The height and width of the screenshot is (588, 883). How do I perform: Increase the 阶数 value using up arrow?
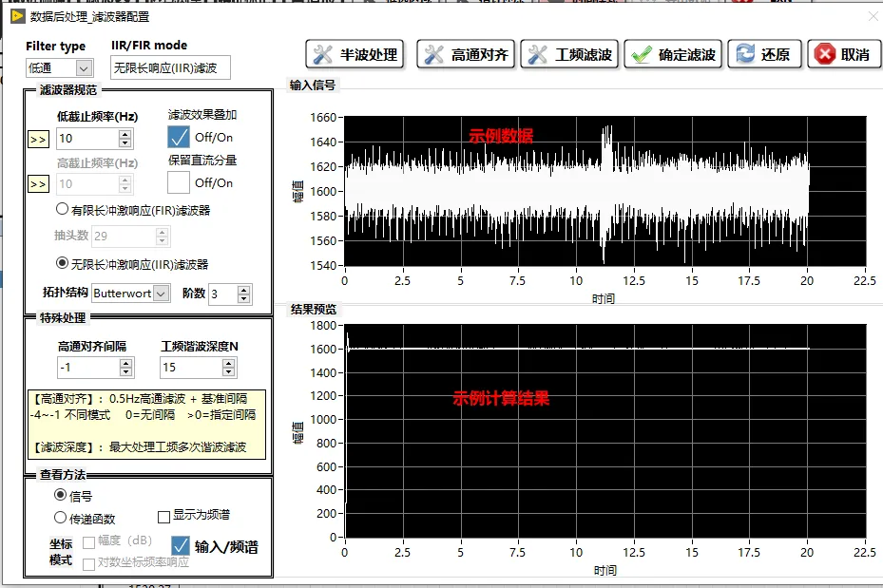[x=244, y=290]
